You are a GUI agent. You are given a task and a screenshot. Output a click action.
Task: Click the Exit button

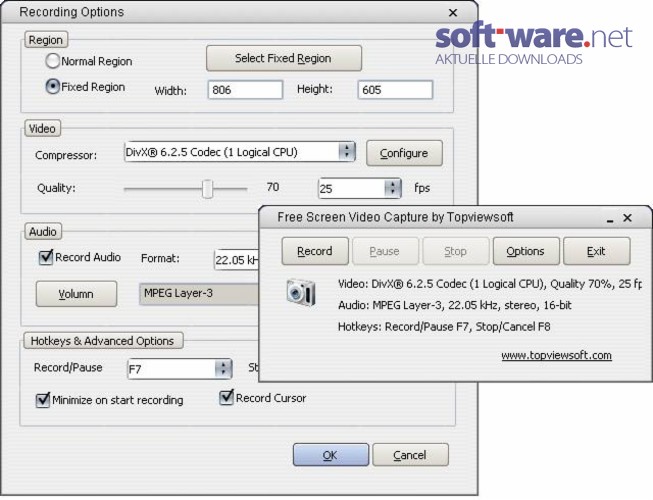596,251
